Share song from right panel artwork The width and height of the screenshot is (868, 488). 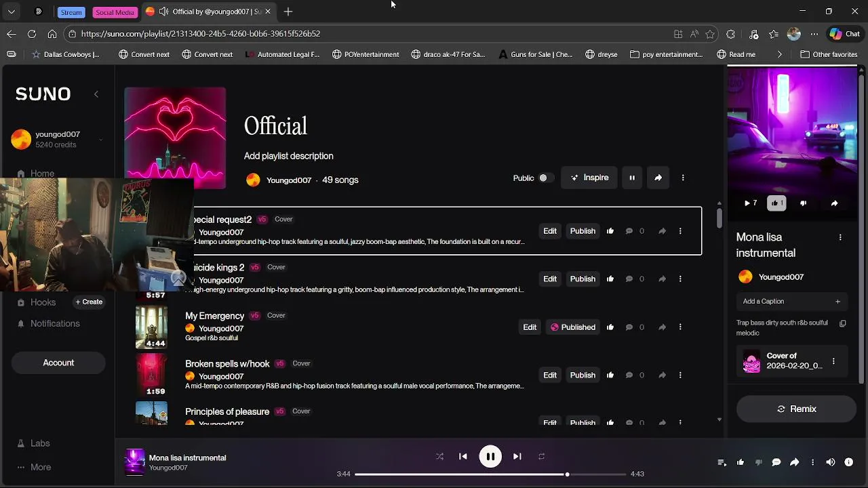[834, 203]
